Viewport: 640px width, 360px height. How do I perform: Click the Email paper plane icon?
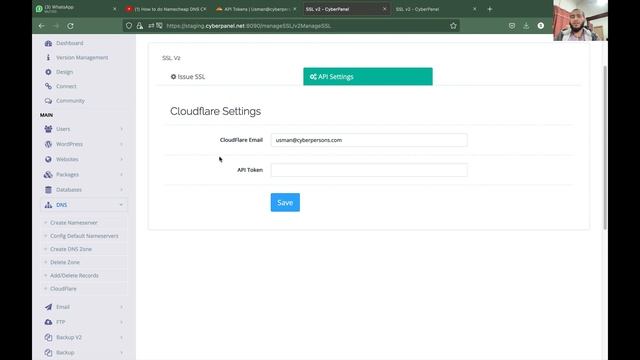point(48,307)
